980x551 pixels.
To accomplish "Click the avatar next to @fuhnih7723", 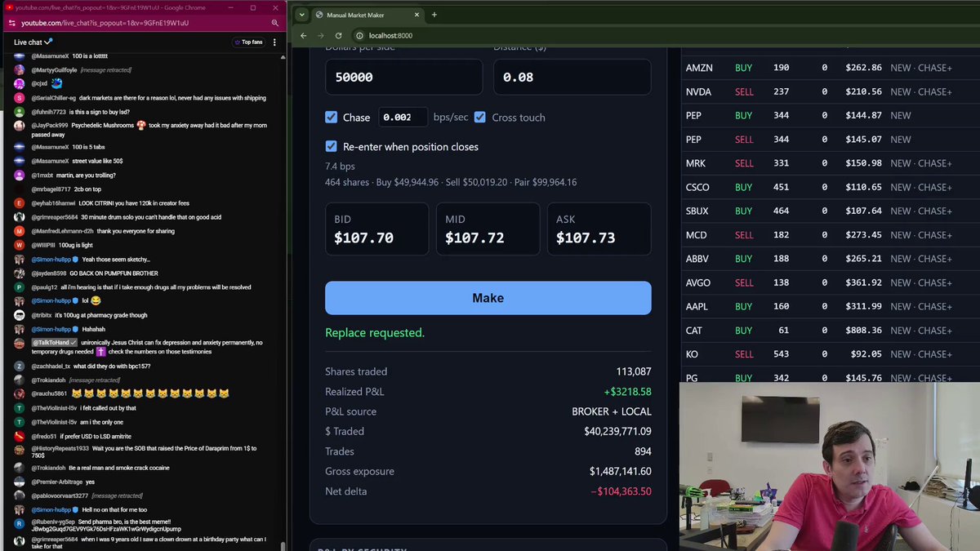I will point(20,112).
